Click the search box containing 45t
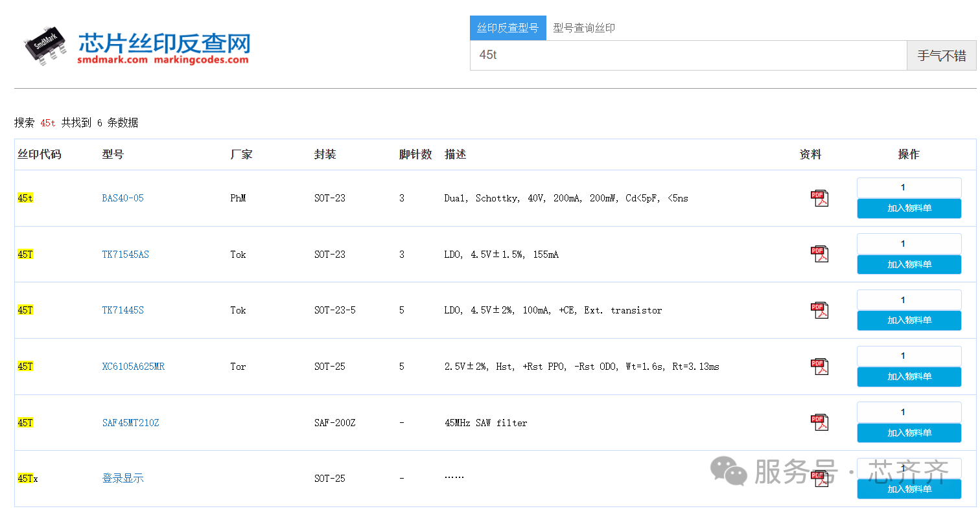980x511 pixels. [688, 55]
